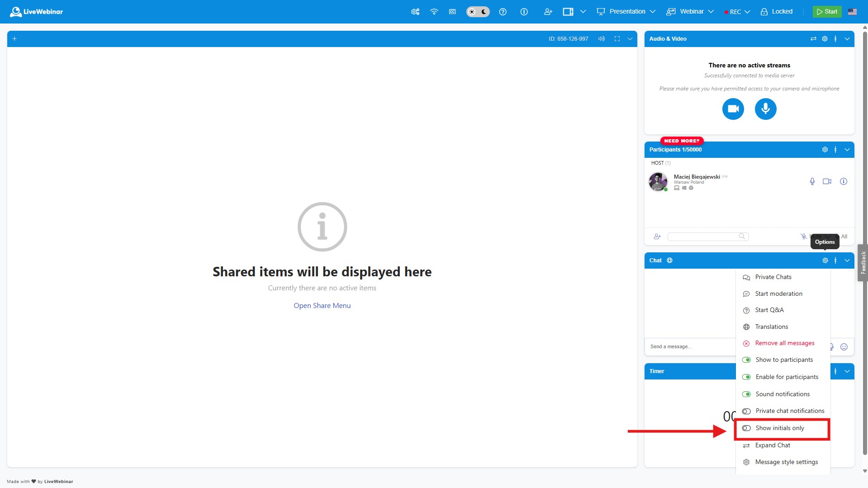This screenshot has height=488, width=868.
Task: Open closed captions CC icon
Action: point(452,12)
